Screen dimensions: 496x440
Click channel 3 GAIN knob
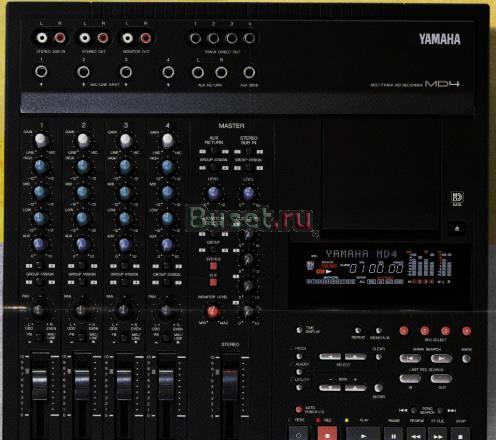(125, 140)
